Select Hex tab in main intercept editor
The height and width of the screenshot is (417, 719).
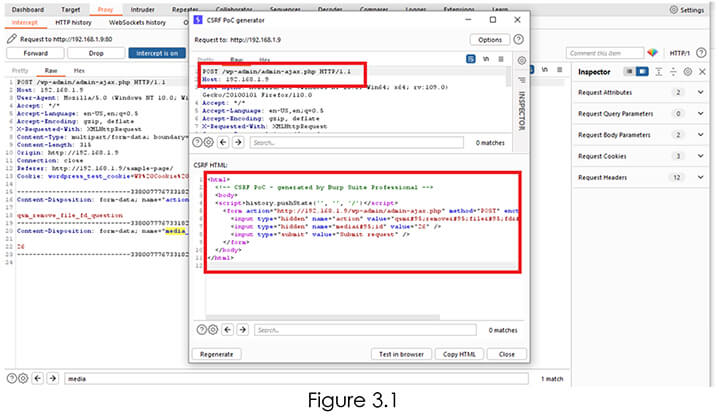pos(79,71)
